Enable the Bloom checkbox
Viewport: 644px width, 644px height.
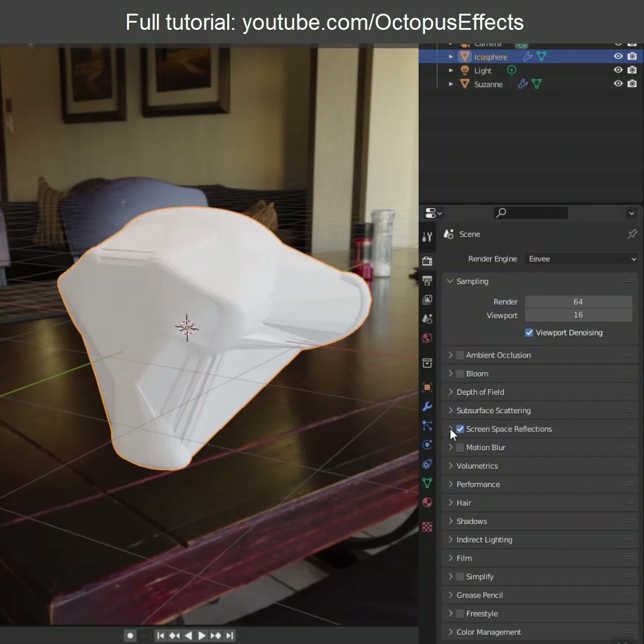point(460,373)
